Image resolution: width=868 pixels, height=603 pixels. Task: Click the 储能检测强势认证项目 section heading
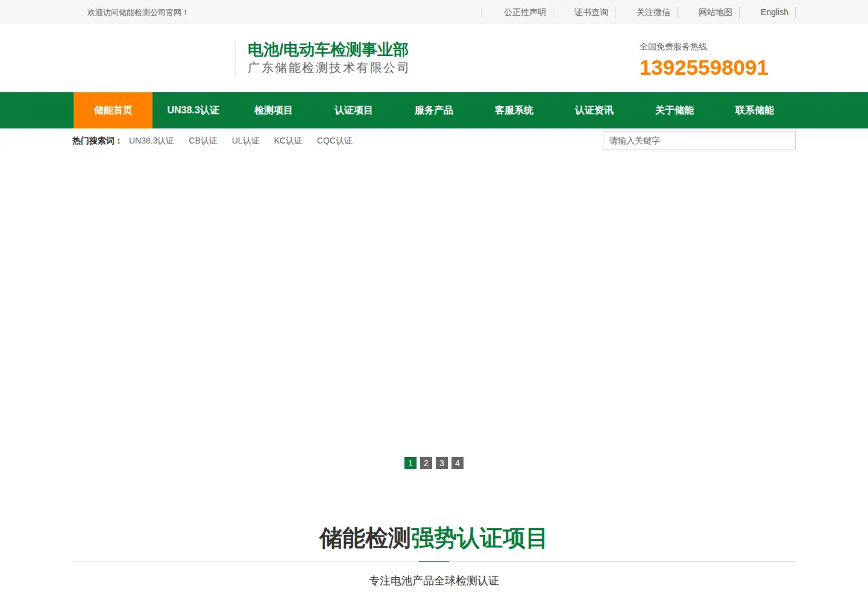click(x=433, y=538)
